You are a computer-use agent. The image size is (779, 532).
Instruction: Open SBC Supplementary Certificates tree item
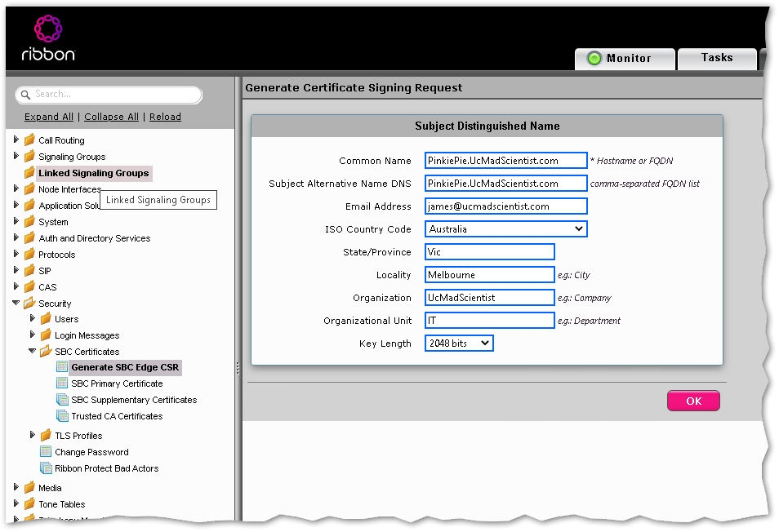134,400
